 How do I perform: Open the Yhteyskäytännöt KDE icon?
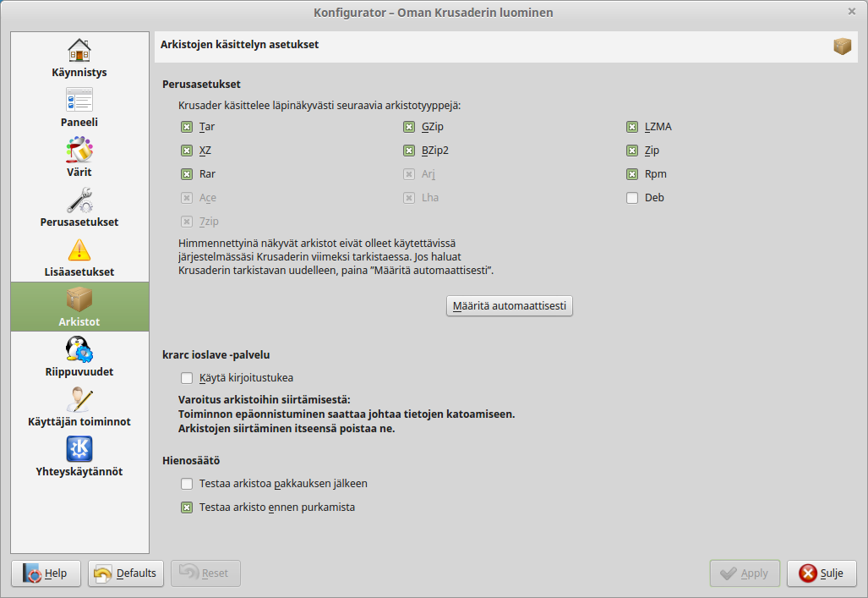pyautogui.click(x=79, y=449)
